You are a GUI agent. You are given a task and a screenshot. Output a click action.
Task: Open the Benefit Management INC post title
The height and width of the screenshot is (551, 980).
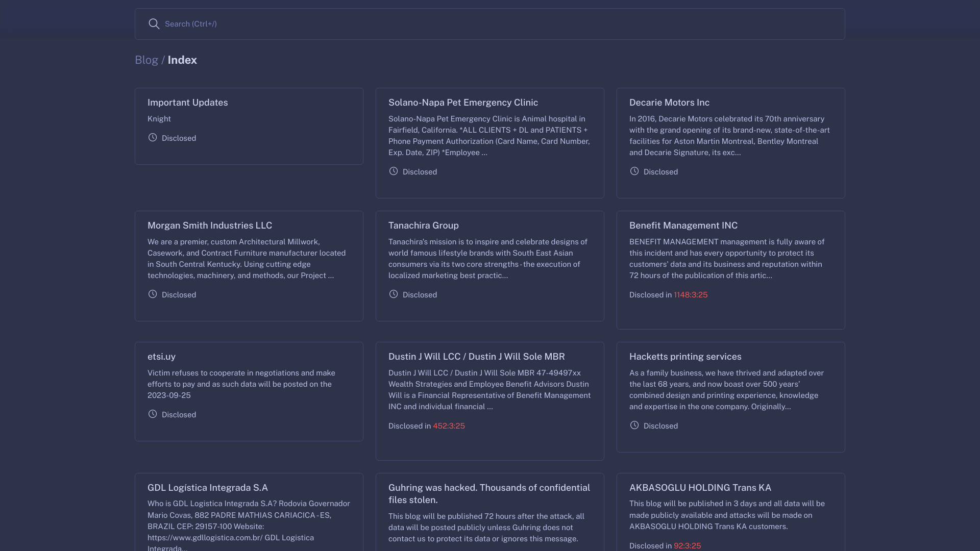(683, 226)
